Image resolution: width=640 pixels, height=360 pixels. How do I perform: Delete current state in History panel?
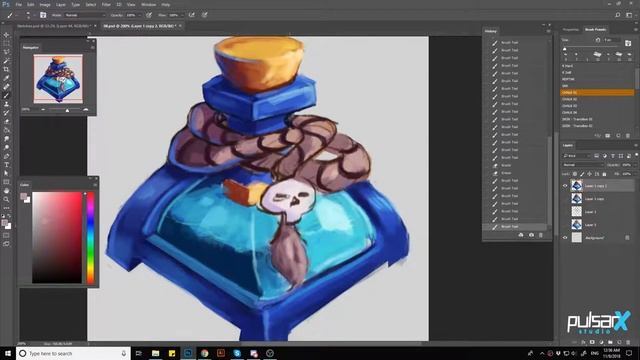click(x=541, y=235)
